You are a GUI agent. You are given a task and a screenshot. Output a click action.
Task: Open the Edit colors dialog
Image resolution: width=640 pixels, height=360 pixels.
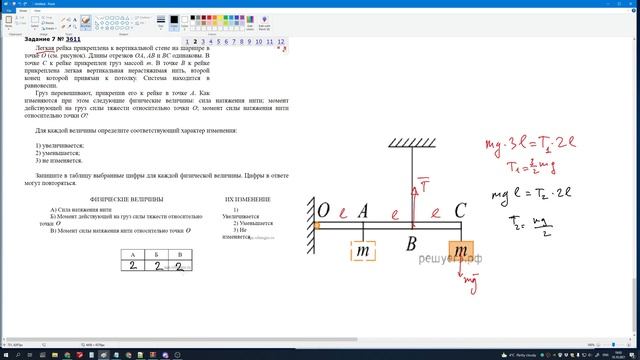click(250, 23)
